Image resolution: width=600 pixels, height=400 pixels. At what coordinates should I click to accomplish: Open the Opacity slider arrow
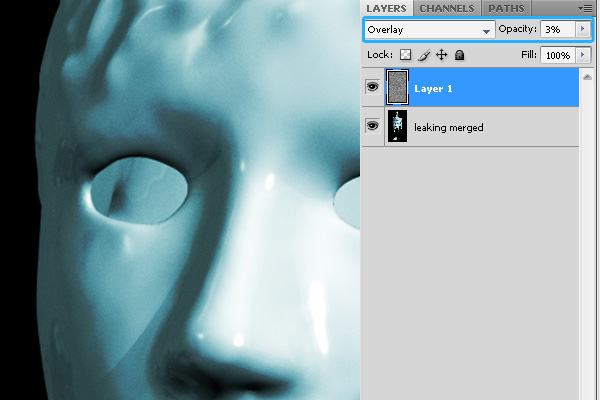[583, 30]
